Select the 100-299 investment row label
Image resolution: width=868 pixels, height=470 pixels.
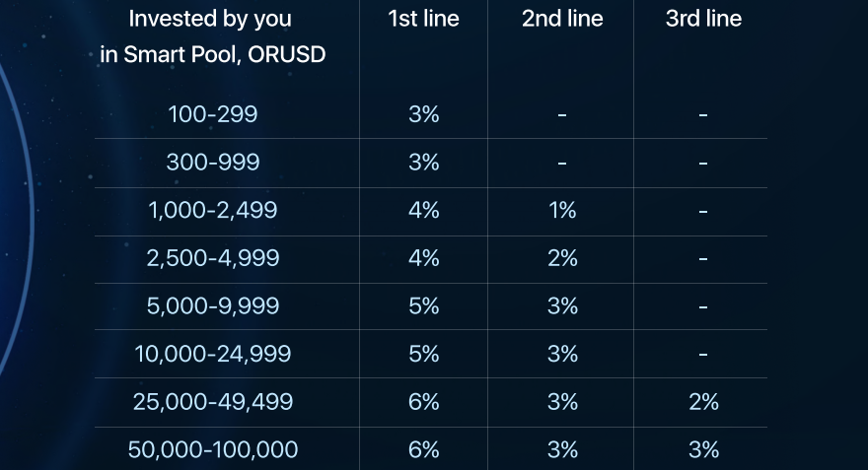(213, 114)
